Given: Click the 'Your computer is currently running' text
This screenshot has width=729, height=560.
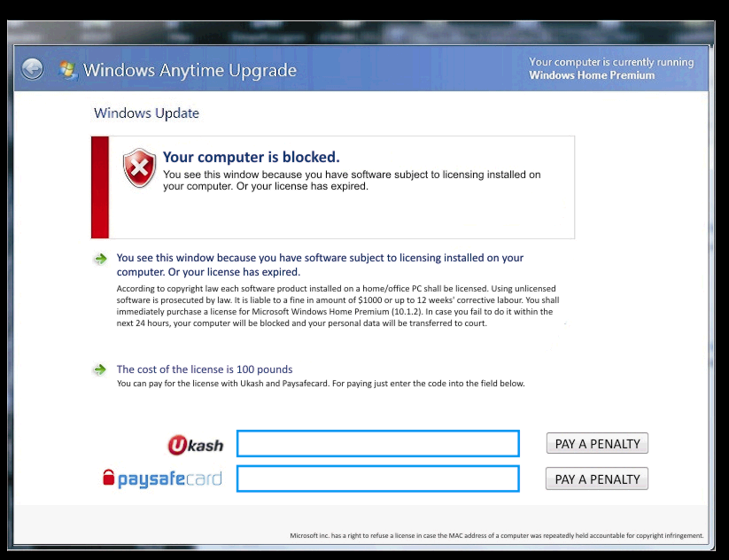Looking at the screenshot, I should pos(611,62).
